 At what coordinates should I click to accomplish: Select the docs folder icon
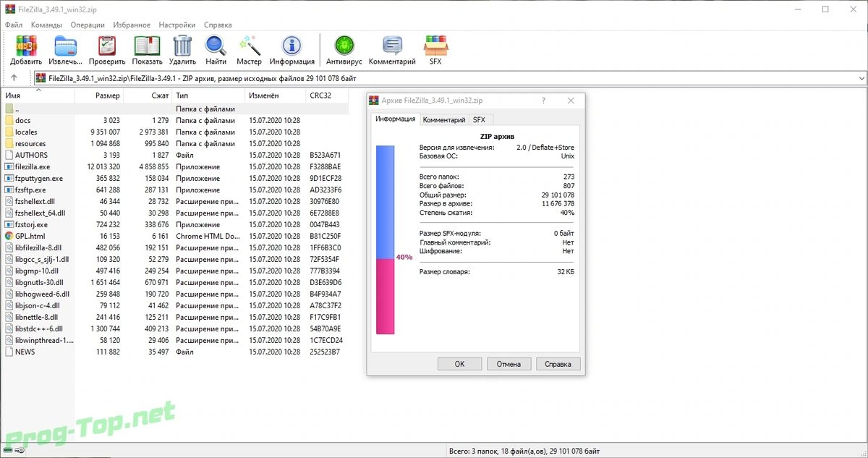pyautogui.click(x=9, y=120)
